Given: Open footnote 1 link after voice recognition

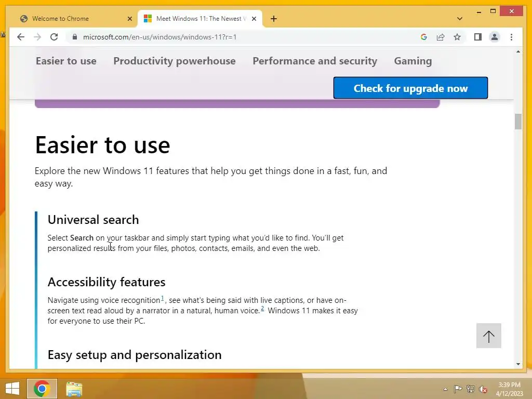Looking at the screenshot, I should pos(162,298).
